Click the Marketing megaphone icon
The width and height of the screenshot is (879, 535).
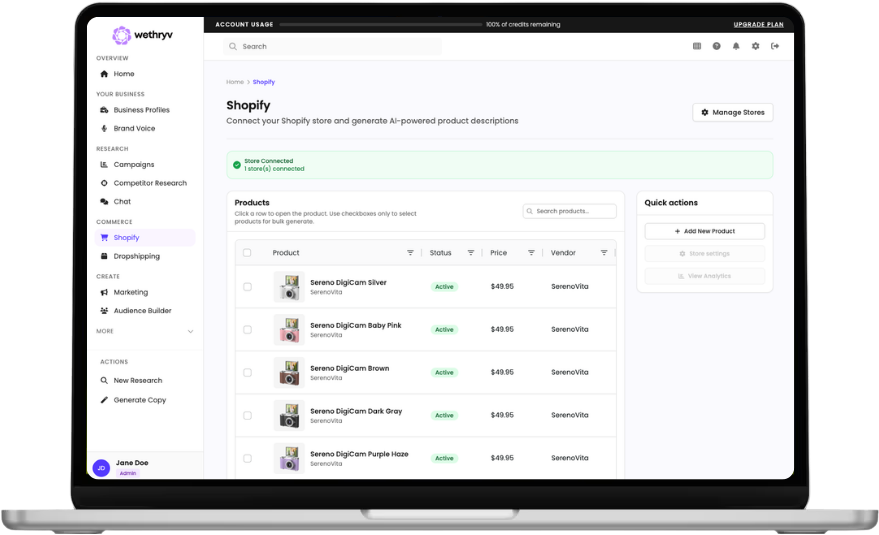click(104, 292)
